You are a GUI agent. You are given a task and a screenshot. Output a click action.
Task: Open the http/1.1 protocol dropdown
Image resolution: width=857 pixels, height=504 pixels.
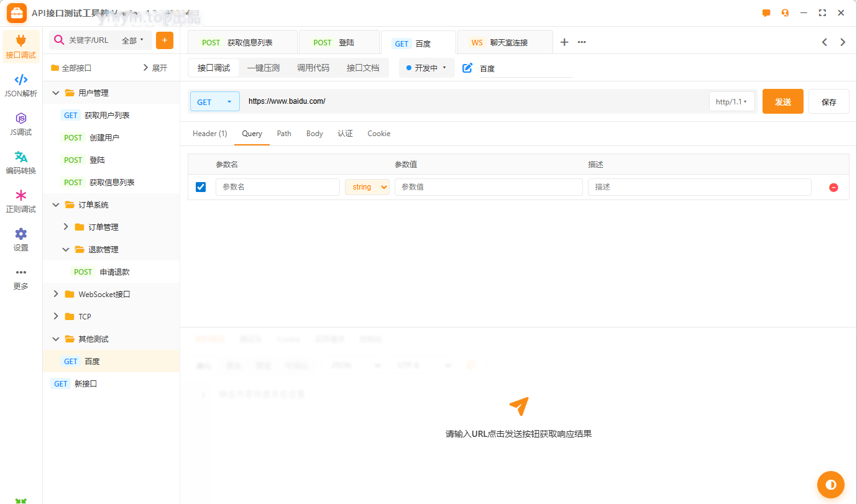[x=731, y=102]
